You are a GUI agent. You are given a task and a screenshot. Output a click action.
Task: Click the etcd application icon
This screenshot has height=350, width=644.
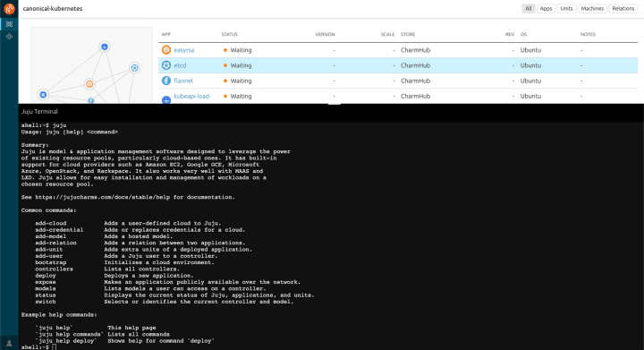click(166, 65)
